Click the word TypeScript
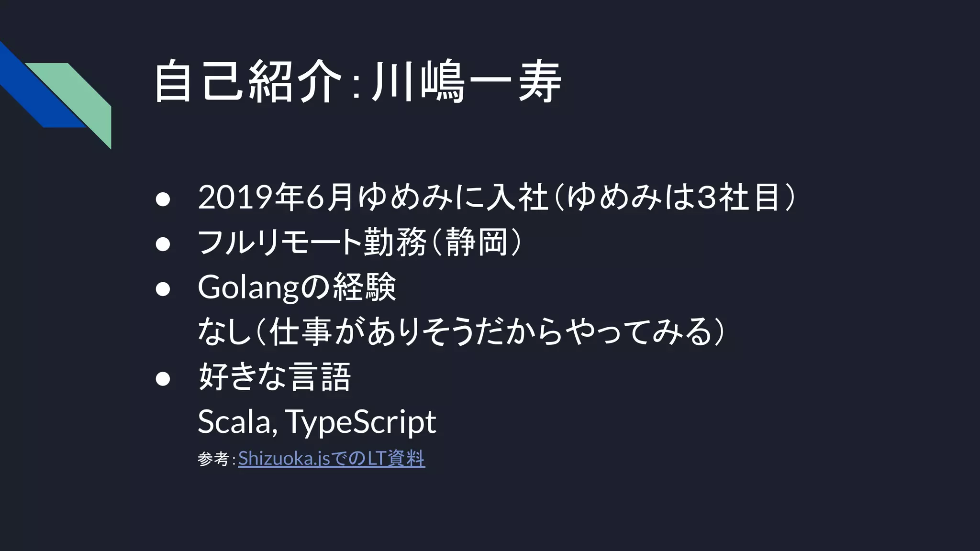Screen dimensions: 980x551 coord(361,422)
